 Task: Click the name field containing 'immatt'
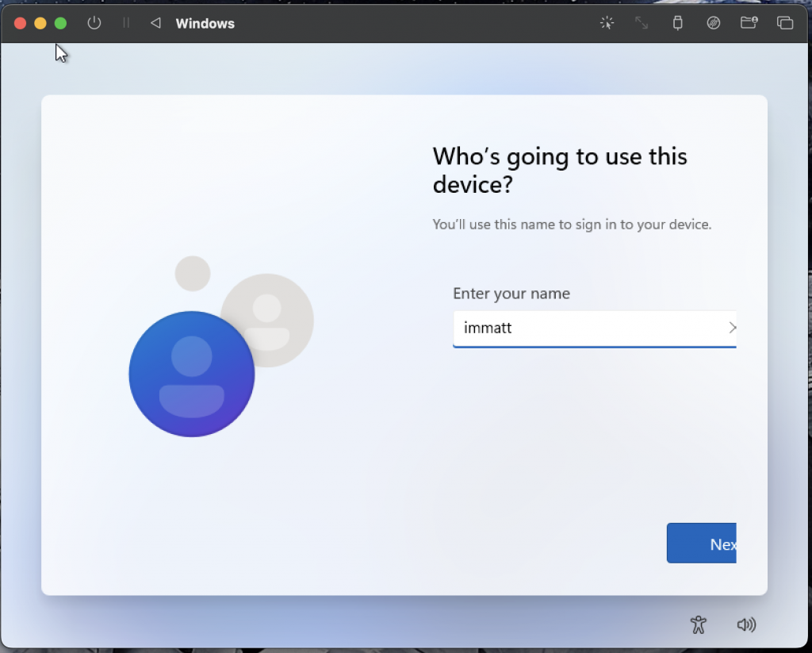coord(587,328)
